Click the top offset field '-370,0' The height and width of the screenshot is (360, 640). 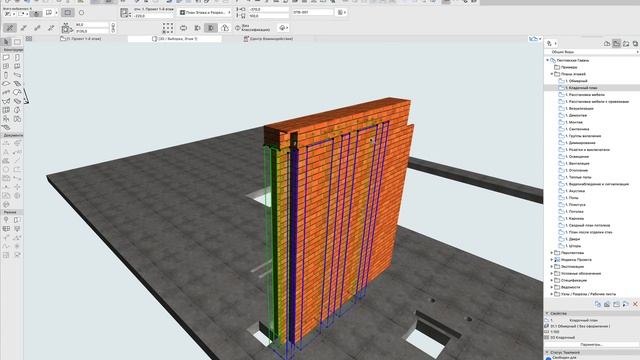pyautogui.click(x=268, y=9)
